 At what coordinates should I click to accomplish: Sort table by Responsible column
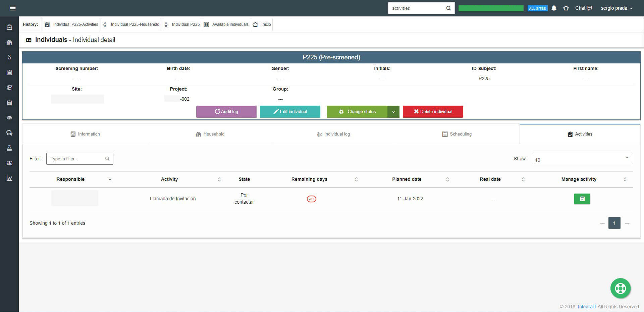coord(70,179)
